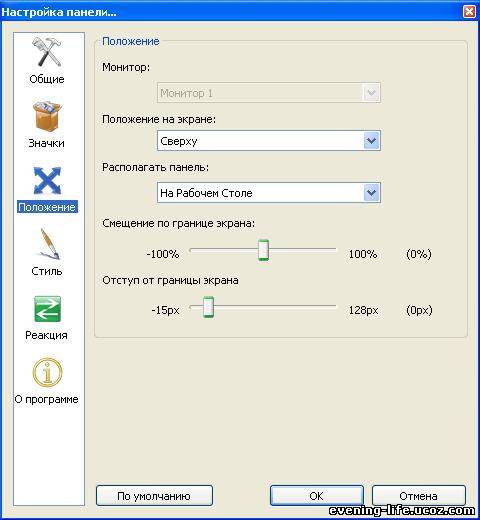
Task: Expand the Положение на экране dropdown arrow
Action: (x=371, y=141)
